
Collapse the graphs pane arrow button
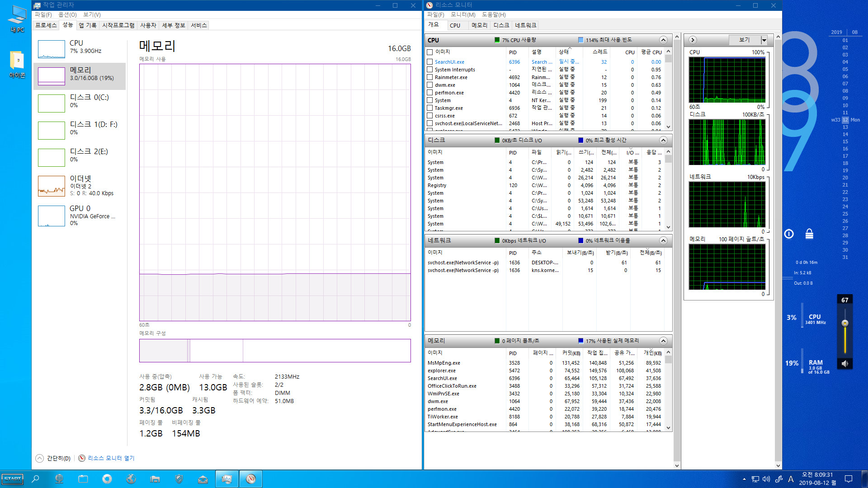tap(693, 40)
